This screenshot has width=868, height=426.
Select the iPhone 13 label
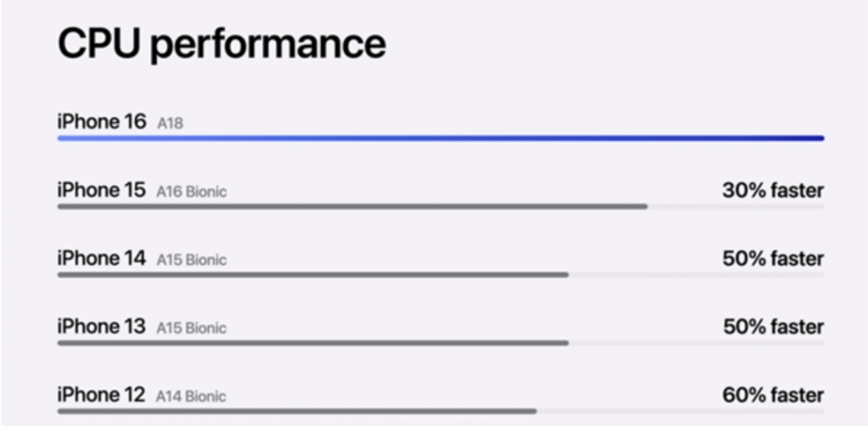102,327
